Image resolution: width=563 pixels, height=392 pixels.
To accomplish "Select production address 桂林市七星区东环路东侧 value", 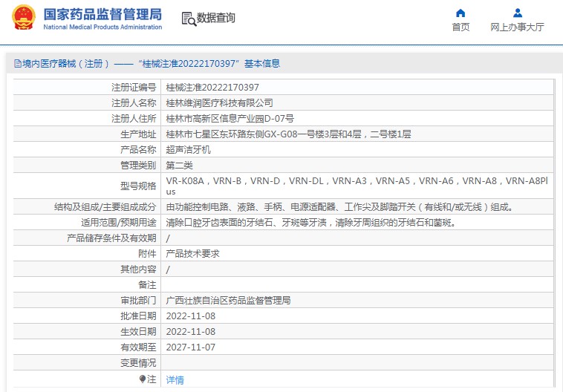I will 288,134.
